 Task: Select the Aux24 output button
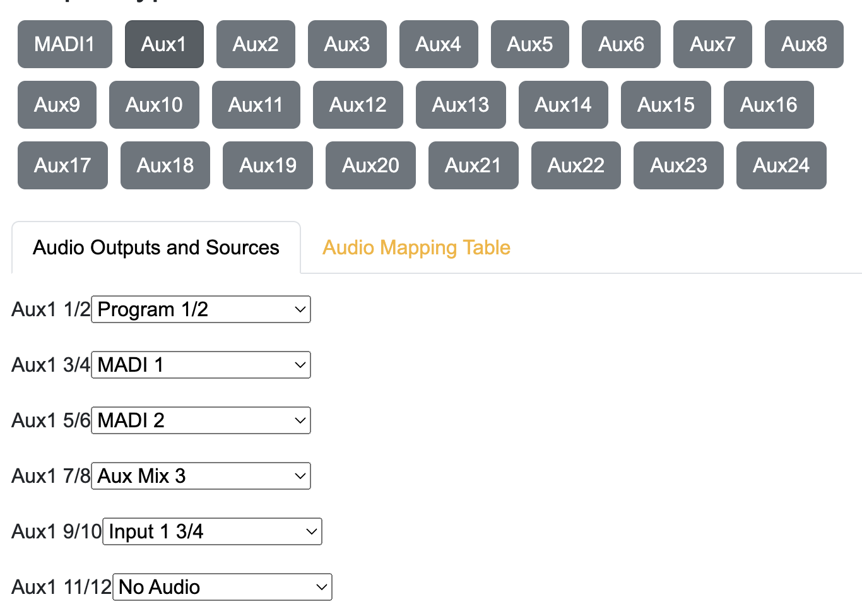point(781,165)
